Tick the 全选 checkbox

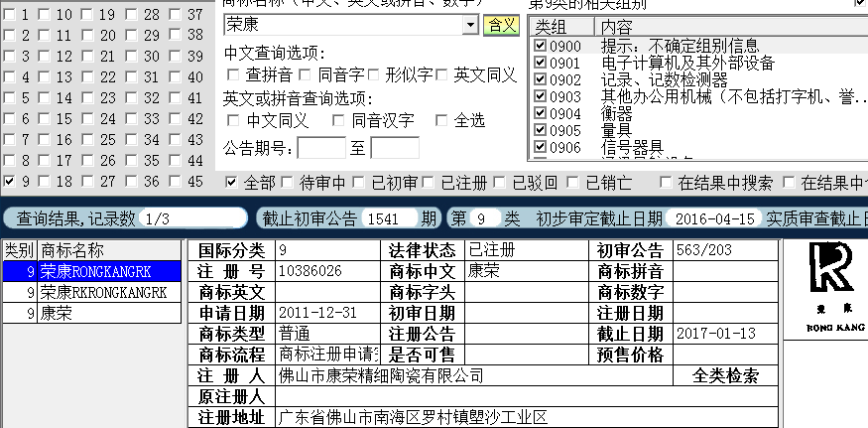click(441, 120)
